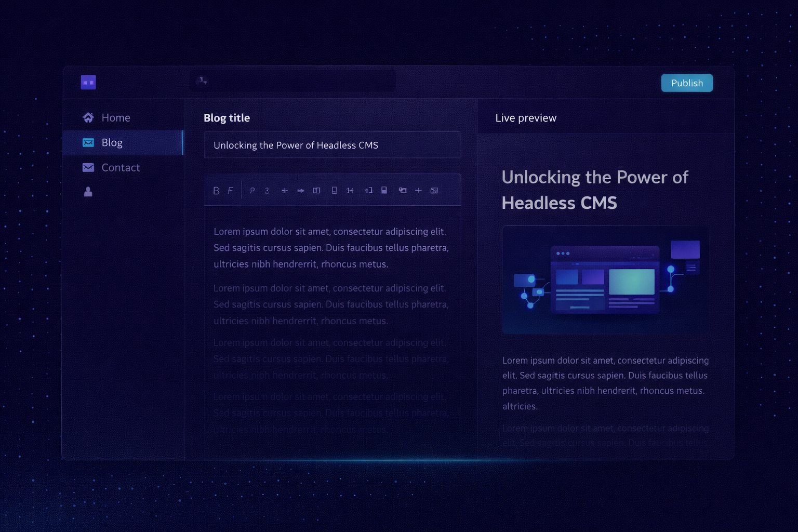Click the Home icon in the sidebar
798x532 pixels.
(88, 117)
